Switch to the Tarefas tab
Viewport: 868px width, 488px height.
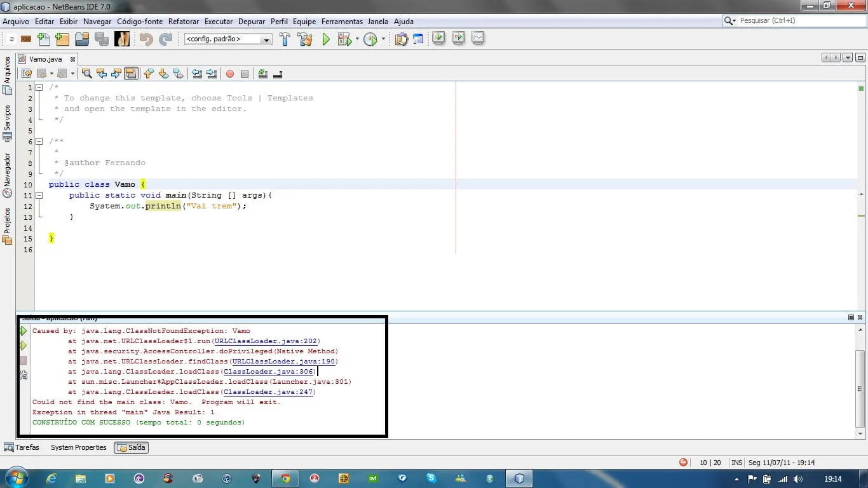pyautogui.click(x=22, y=447)
